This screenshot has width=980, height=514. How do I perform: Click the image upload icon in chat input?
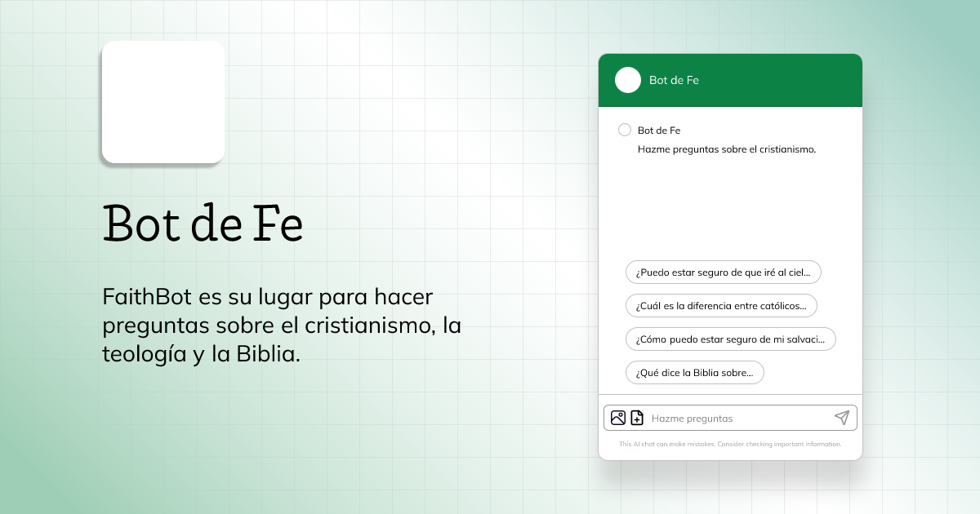click(618, 418)
